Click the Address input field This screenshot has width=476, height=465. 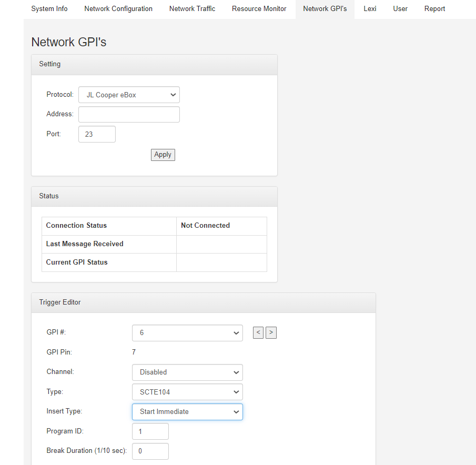[129, 114]
